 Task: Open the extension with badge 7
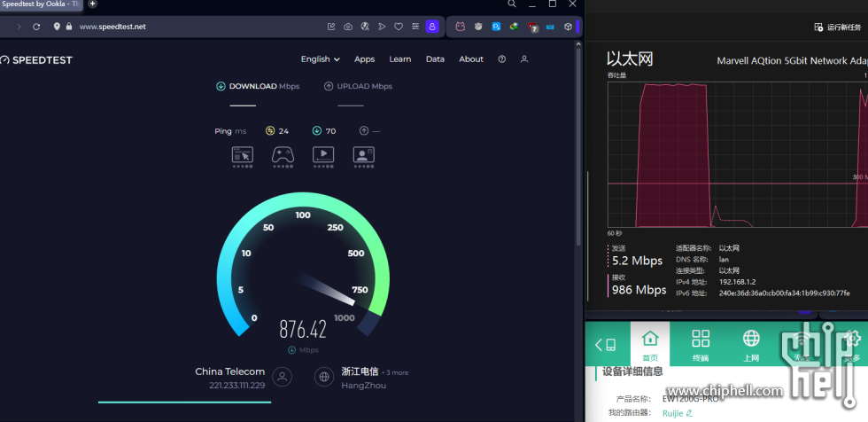pyautogui.click(x=532, y=27)
